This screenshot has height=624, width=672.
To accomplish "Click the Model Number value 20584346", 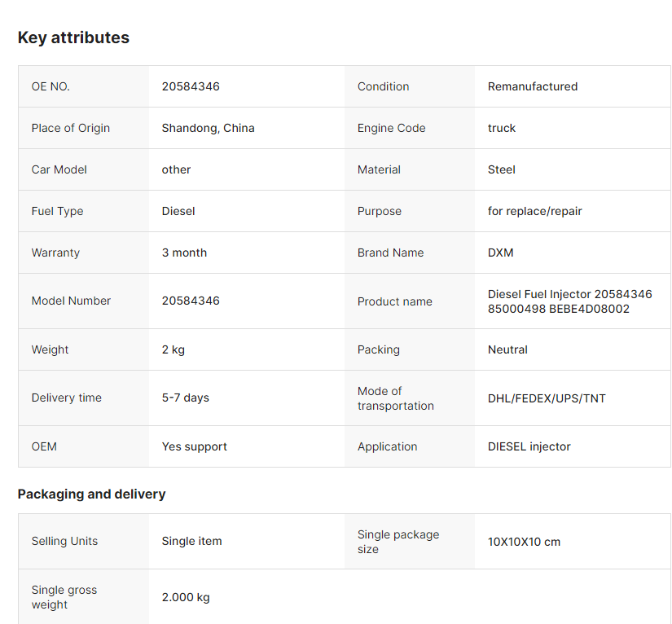I will coord(191,301).
